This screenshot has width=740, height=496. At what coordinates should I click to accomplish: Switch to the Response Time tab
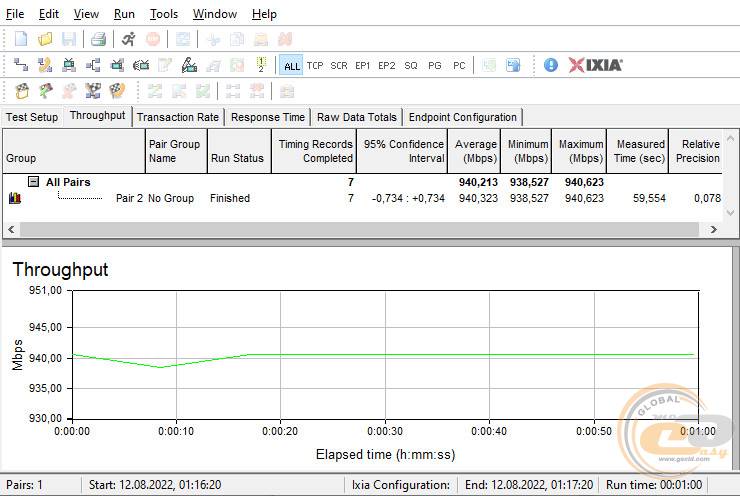tap(267, 117)
